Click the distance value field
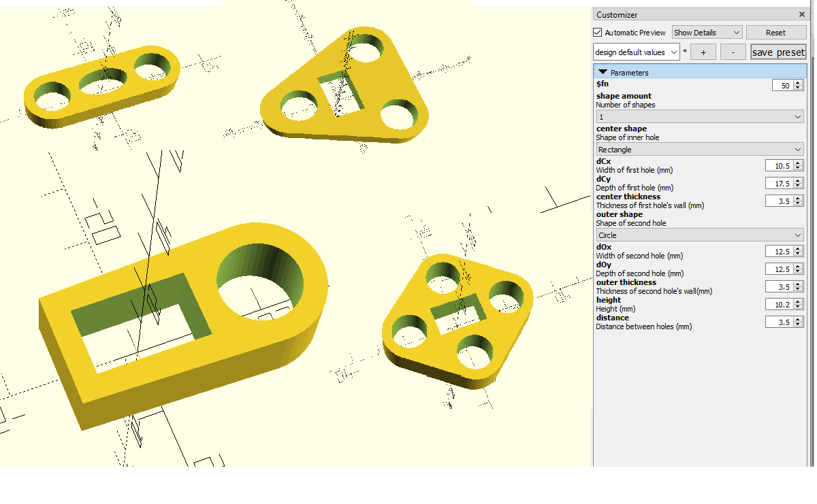 pyautogui.click(x=779, y=322)
